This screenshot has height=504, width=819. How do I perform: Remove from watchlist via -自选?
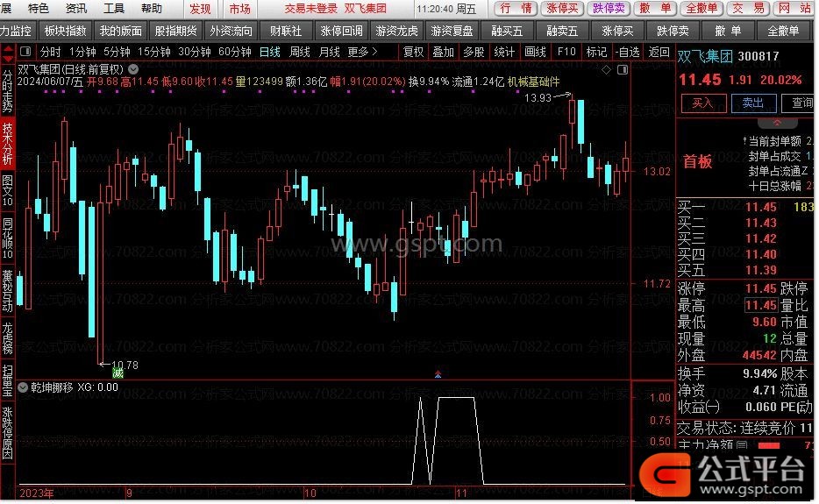click(x=627, y=53)
